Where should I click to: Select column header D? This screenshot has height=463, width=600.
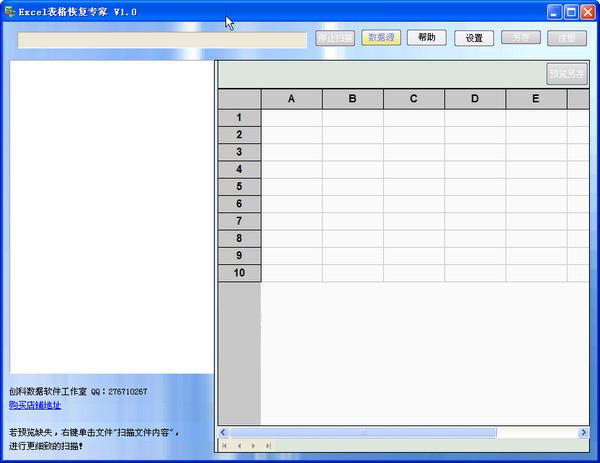(475, 99)
